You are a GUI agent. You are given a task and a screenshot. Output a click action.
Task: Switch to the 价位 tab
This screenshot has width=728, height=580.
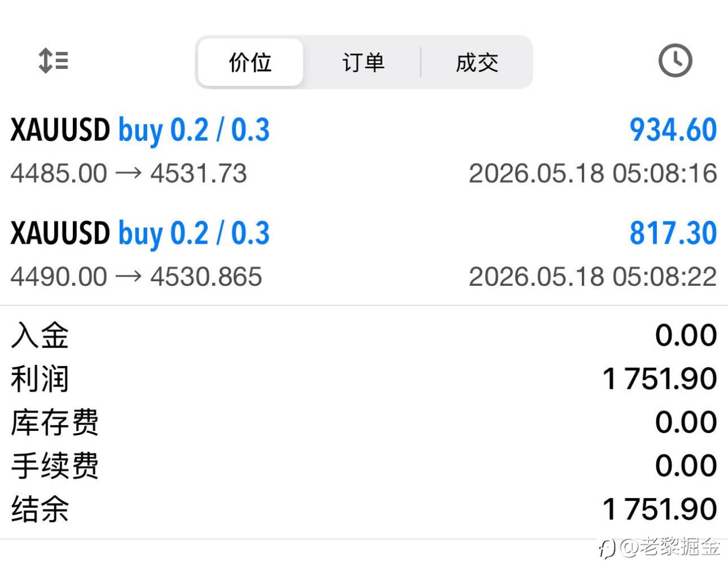point(250,62)
